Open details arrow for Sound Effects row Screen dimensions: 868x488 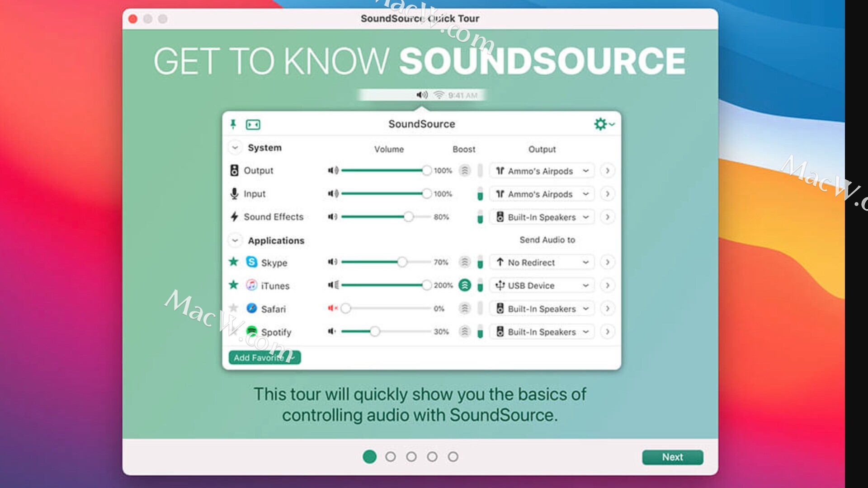click(x=608, y=217)
